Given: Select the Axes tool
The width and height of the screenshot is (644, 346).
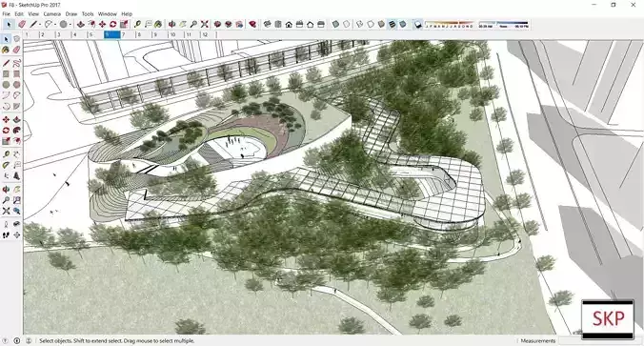Looking at the screenshot, I should coord(6,176).
